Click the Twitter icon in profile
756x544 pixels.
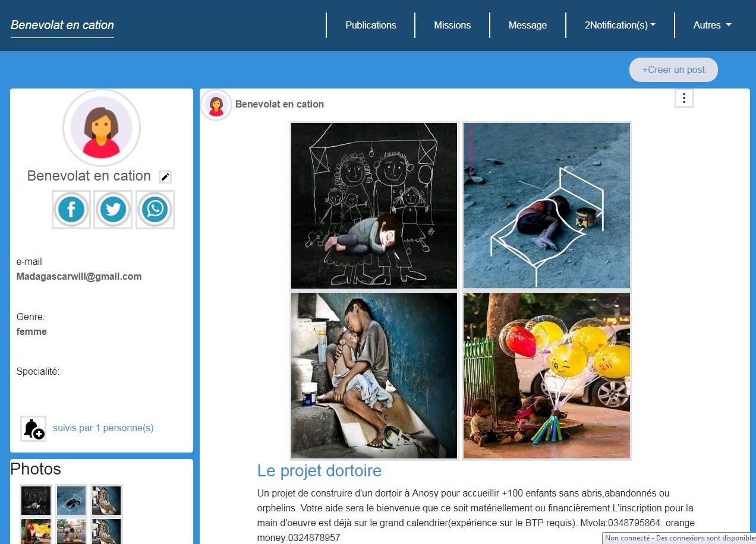113,210
